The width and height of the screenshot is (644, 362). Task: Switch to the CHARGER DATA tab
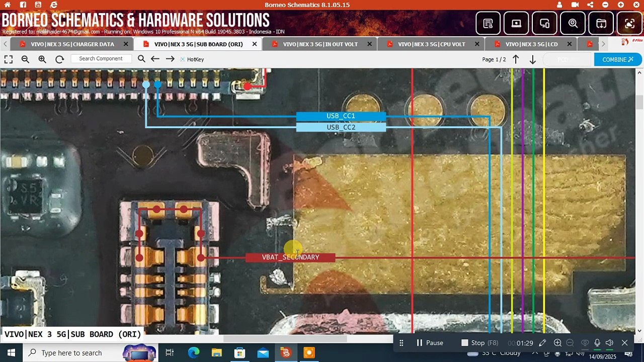tap(72, 44)
